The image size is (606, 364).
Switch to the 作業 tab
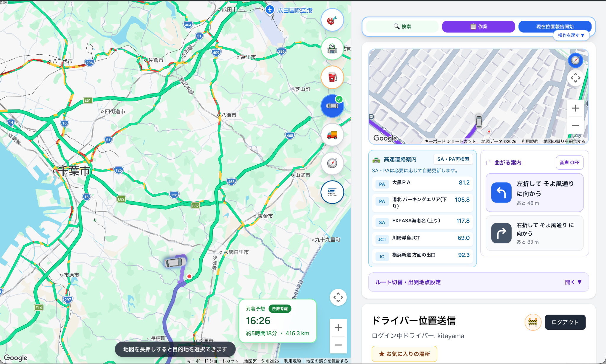[x=478, y=27]
